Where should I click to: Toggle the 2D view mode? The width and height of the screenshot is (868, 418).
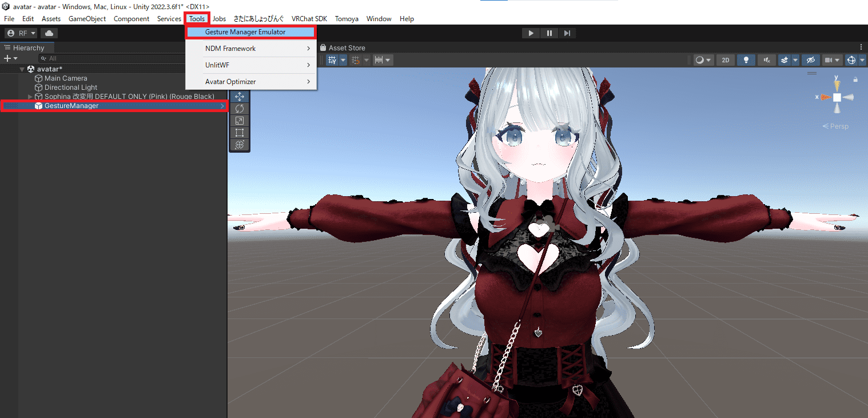tap(725, 59)
